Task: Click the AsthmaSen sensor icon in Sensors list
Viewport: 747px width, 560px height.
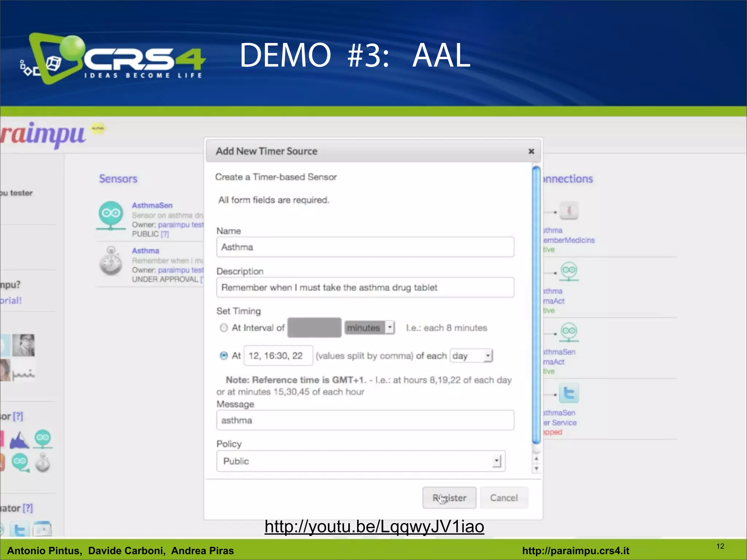Action: pos(111,215)
